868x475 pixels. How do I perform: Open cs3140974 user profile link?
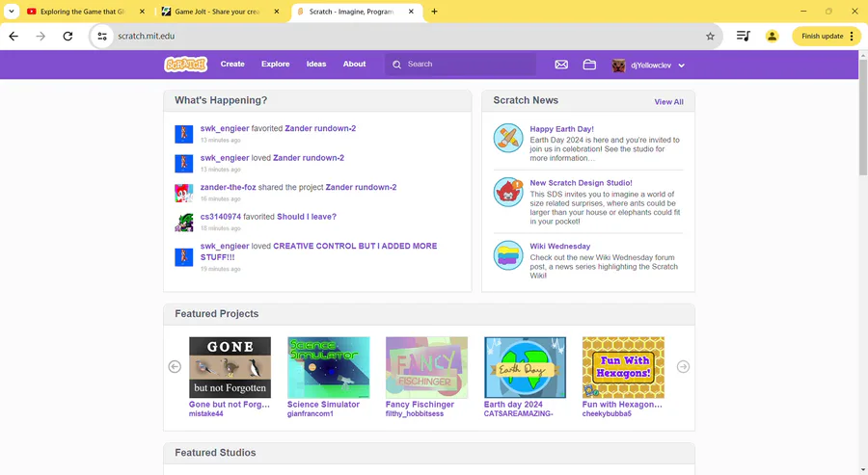tap(220, 217)
